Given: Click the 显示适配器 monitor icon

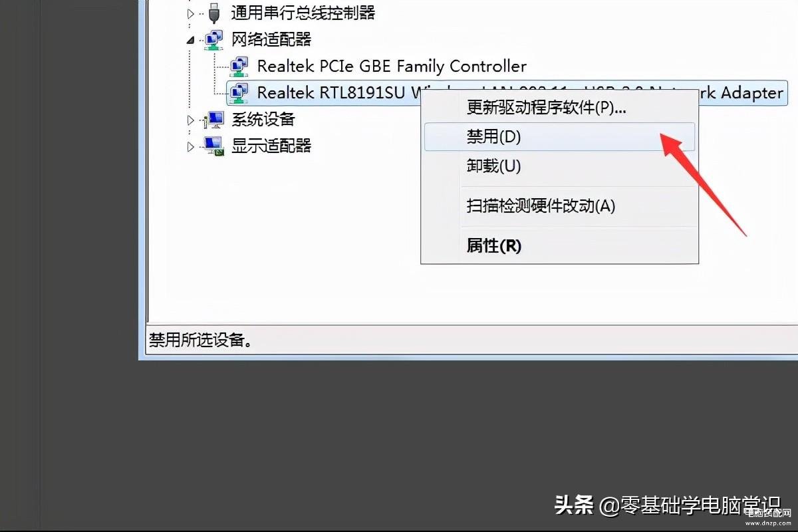Looking at the screenshot, I should tap(214, 146).
